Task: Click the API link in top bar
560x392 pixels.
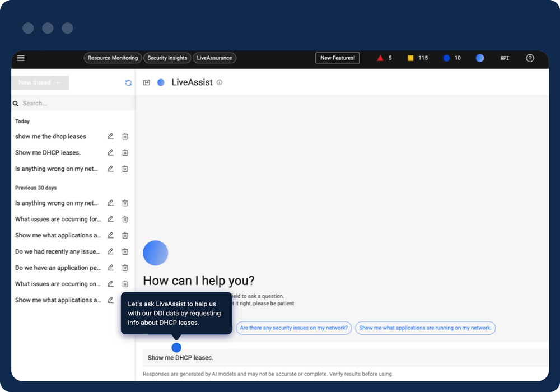Action: [x=505, y=58]
